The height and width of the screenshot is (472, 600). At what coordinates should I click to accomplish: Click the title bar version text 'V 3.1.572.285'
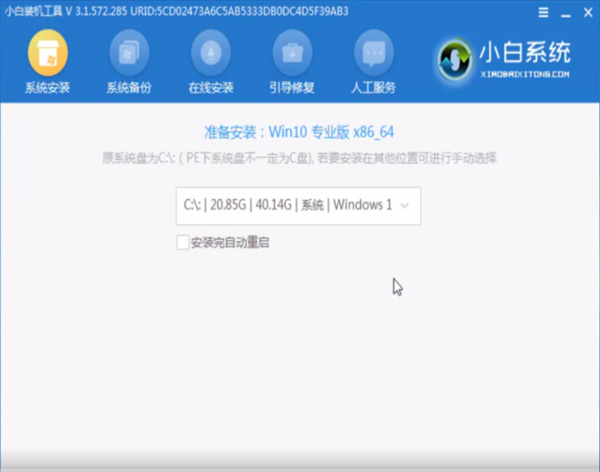(x=96, y=11)
